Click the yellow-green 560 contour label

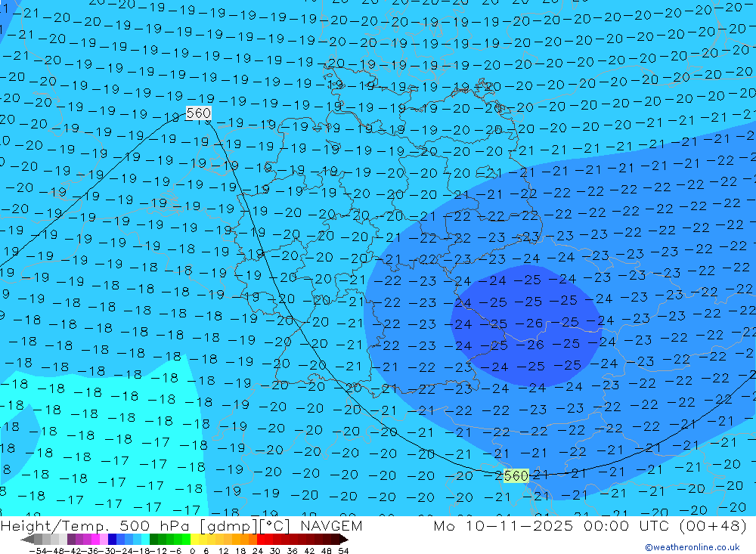[x=516, y=476]
